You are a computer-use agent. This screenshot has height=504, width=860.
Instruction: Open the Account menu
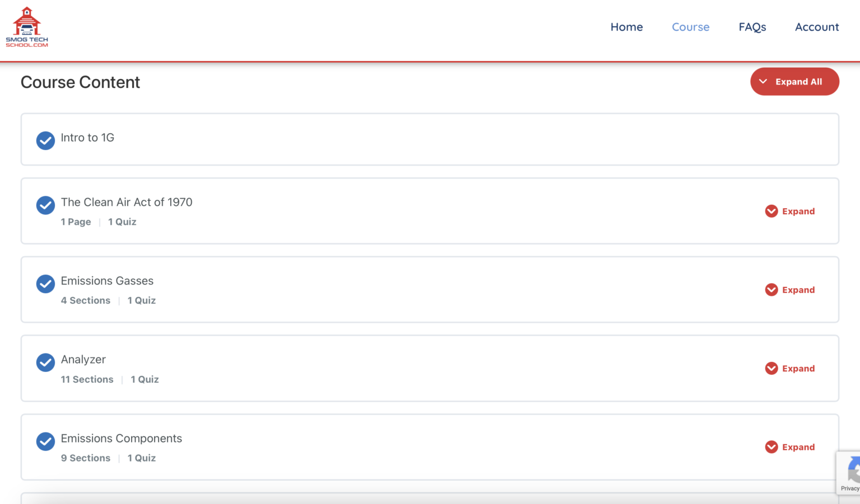(x=817, y=27)
